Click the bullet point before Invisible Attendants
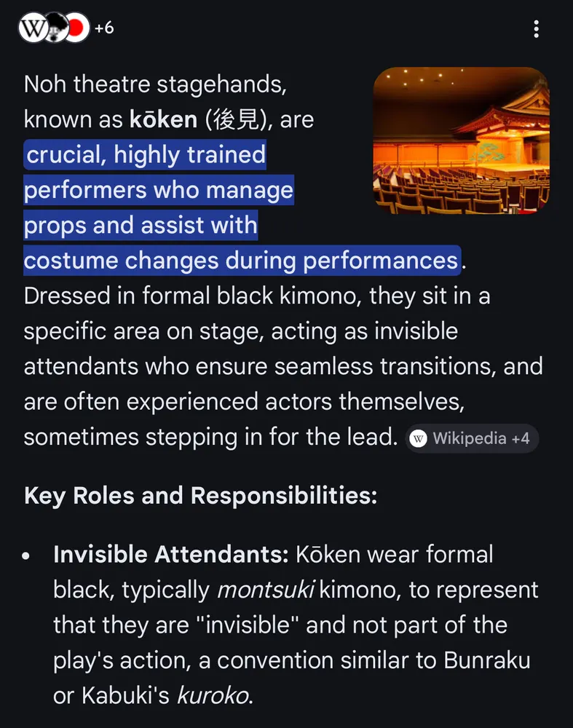The width and height of the screenshot is (573, 728). [x=27, y=555]
